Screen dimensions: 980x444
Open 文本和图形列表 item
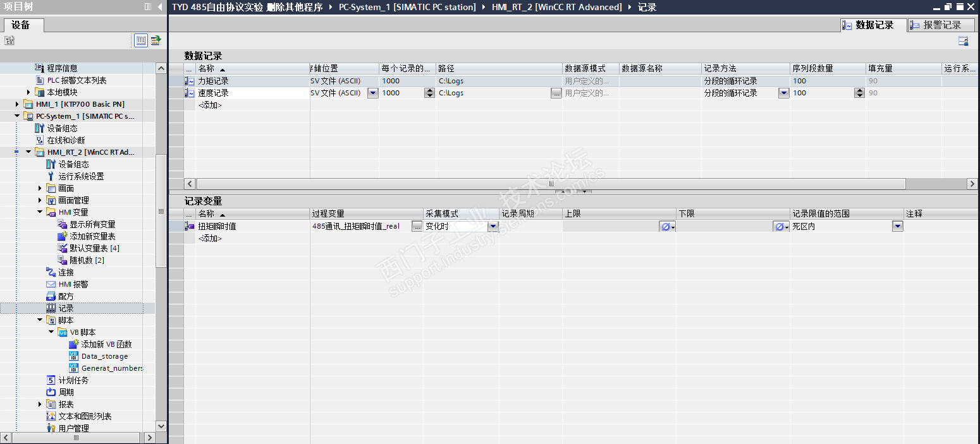(x=85, y=416)
